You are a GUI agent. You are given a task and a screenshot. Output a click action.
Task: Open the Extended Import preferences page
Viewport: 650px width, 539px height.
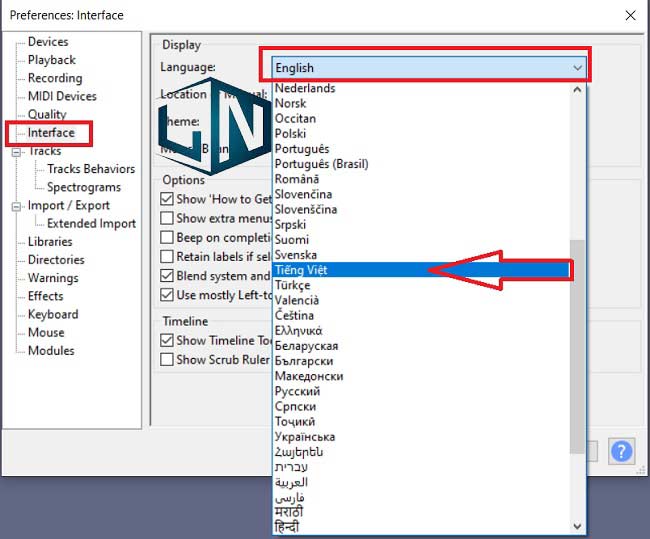91,224
